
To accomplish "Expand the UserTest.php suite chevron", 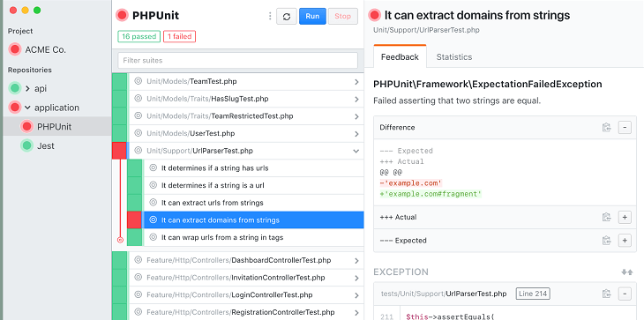I will [x=356, y=134].
